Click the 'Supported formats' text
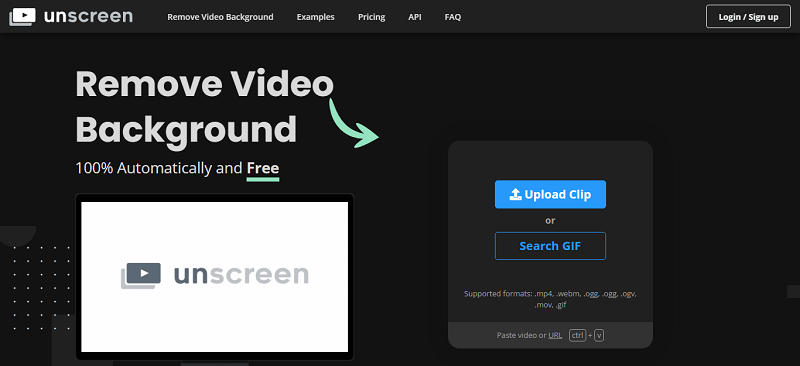 coord(550,300)
